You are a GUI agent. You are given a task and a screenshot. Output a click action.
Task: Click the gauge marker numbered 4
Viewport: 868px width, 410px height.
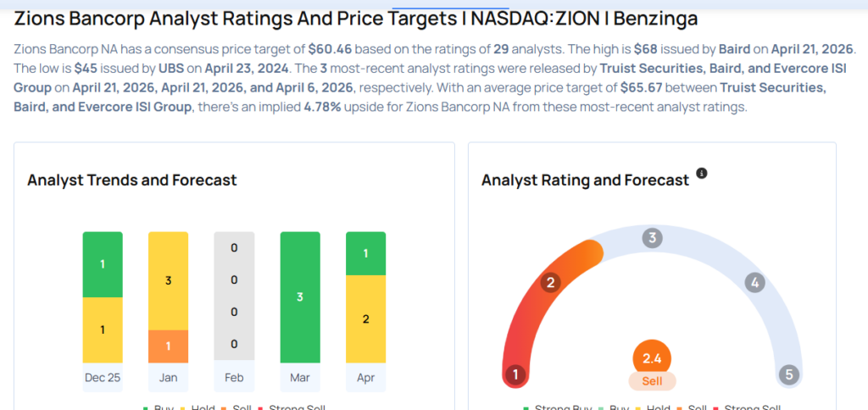pos(754,282)
